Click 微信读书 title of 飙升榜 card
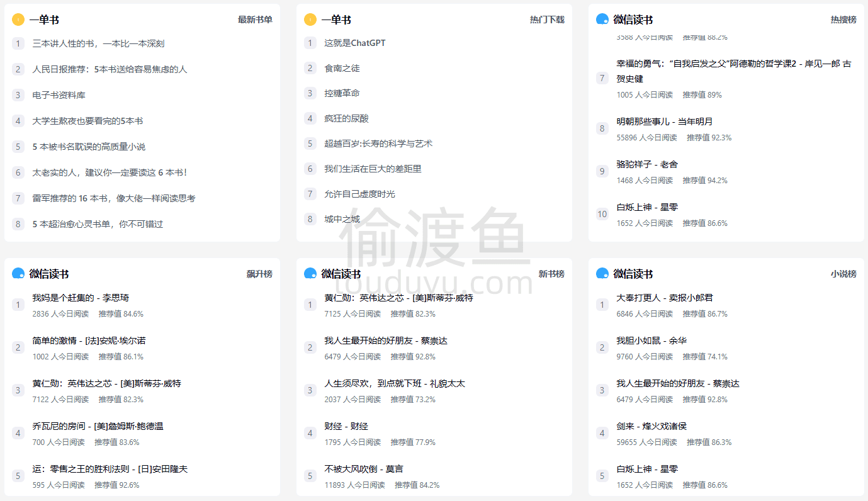This screenshot has width=868, height=501. click(x=49, y=274)
